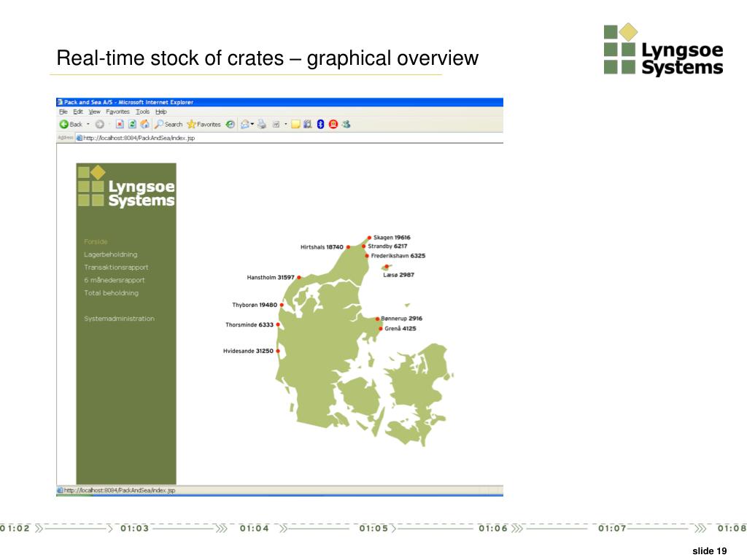The width and height of the screenshot is (747, 560).
Task: Click the address bar URL field
Action: (x=290, y=138)
